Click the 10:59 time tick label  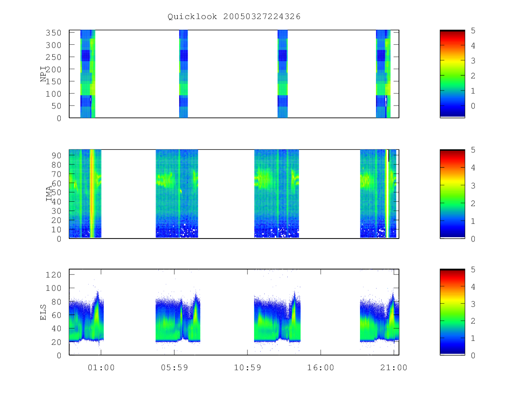tap(247, 368)
